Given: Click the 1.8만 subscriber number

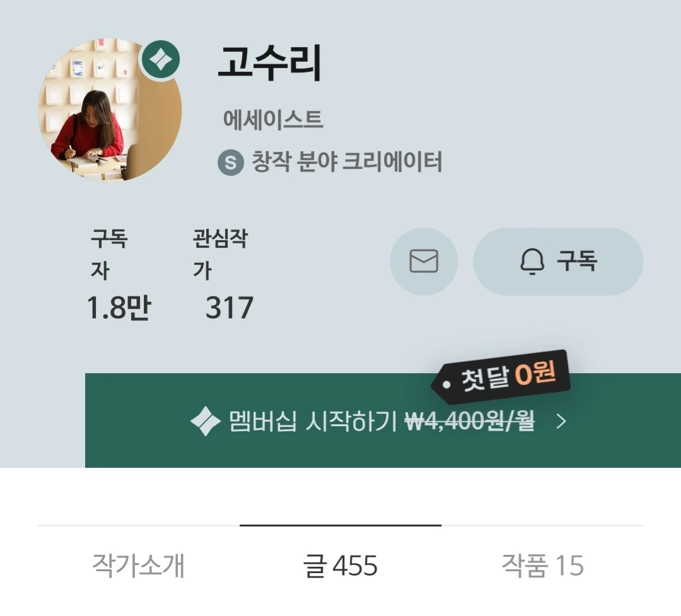Looking at the screenshot, I should coord(119,308).
